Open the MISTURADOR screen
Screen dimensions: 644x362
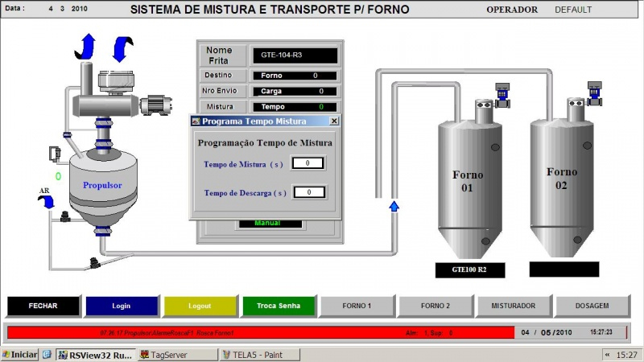pos(514,306)
